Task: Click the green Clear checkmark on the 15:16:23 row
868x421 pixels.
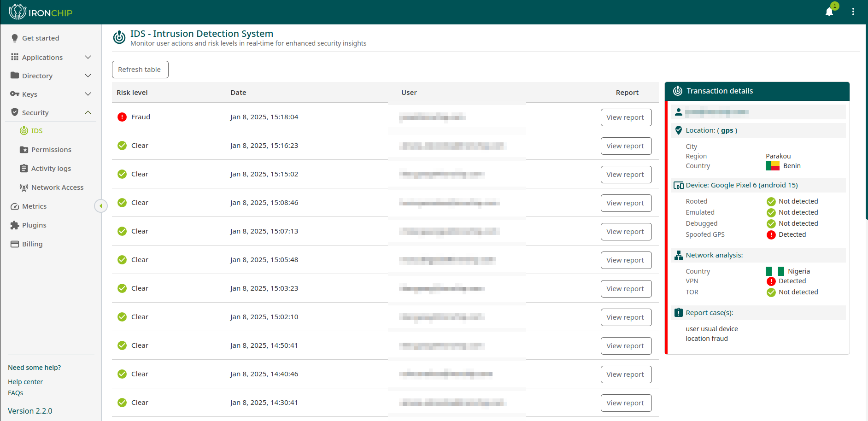Action: point(122,145)
